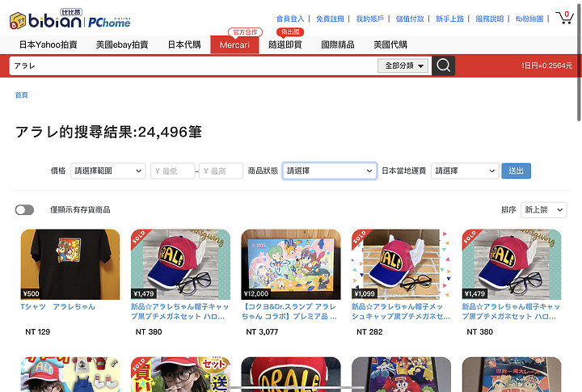Click the magnifier search button

pos(443,65)
